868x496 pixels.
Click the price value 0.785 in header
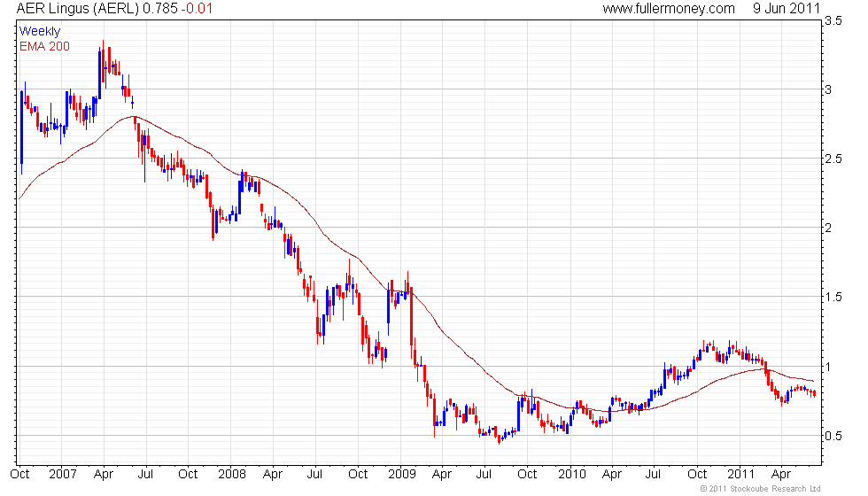coord(160,8)
